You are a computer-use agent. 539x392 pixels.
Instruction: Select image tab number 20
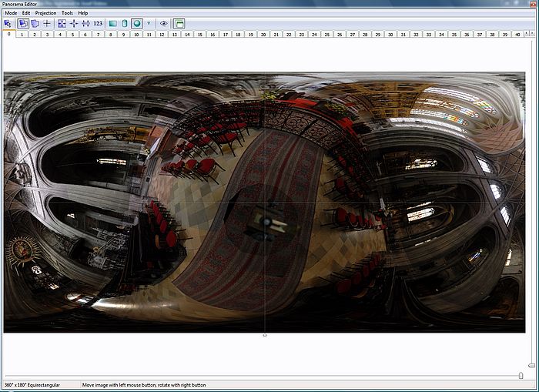pos(263,35)
